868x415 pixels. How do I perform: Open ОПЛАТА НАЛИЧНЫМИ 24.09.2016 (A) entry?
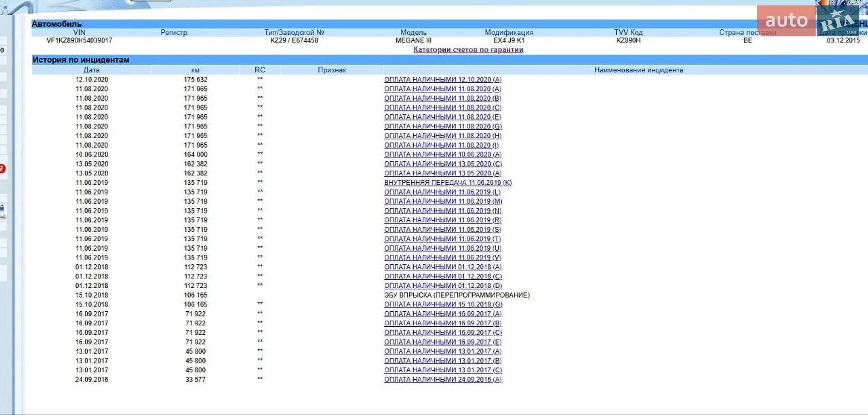tap(443, 380)
